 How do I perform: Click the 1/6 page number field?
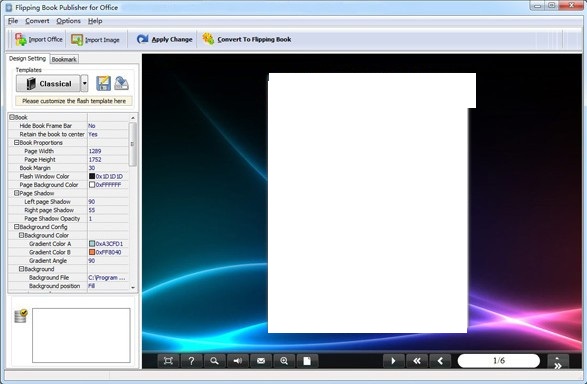[x=499, y=361]
